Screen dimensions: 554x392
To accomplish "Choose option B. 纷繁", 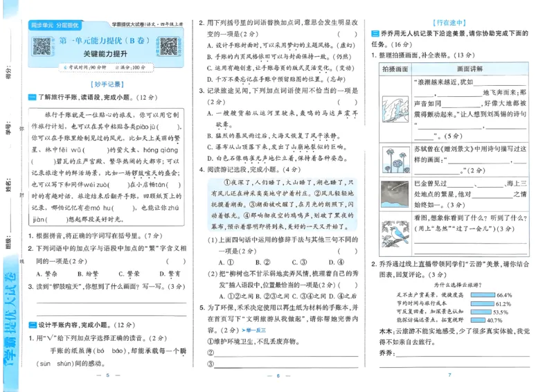I will pos(88,274).
